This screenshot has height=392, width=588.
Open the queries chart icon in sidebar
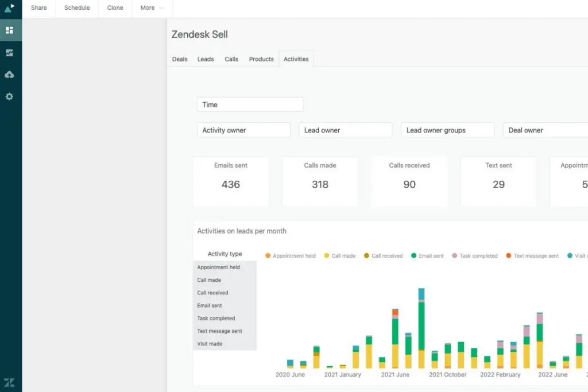click(9, 53)
